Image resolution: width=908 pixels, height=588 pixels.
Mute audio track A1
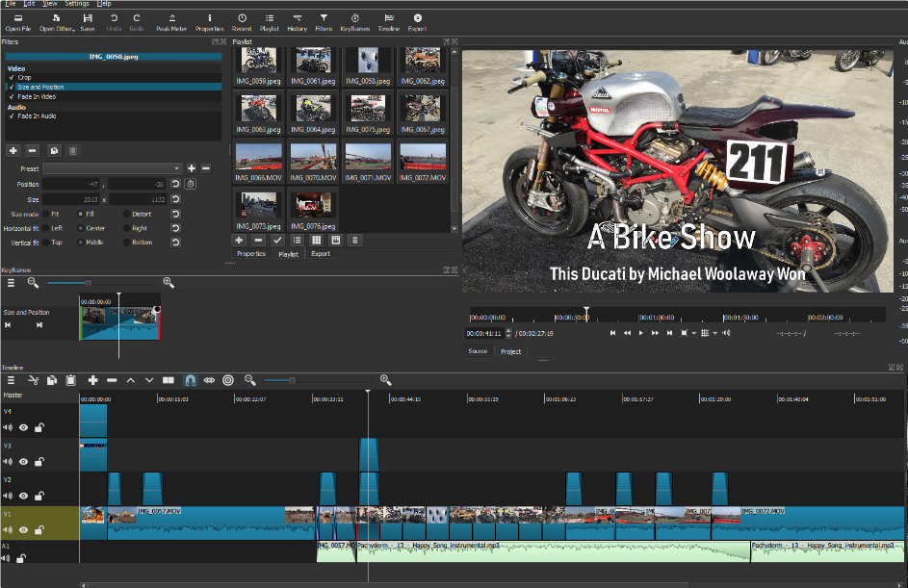point(6,558)
